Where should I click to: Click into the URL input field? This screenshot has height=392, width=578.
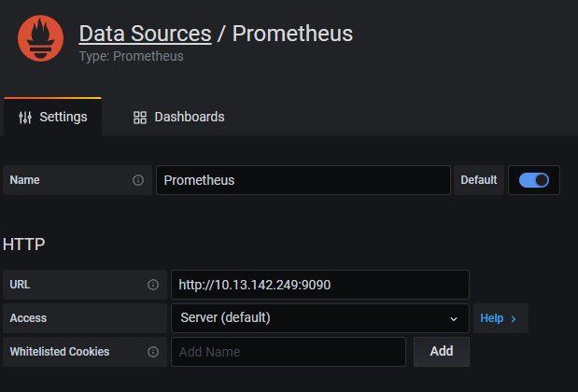319,285
